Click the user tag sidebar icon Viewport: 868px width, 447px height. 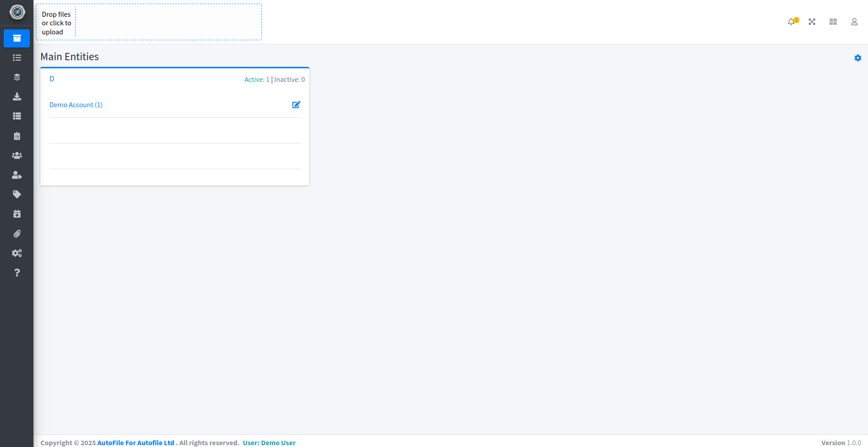coord(17,175)
